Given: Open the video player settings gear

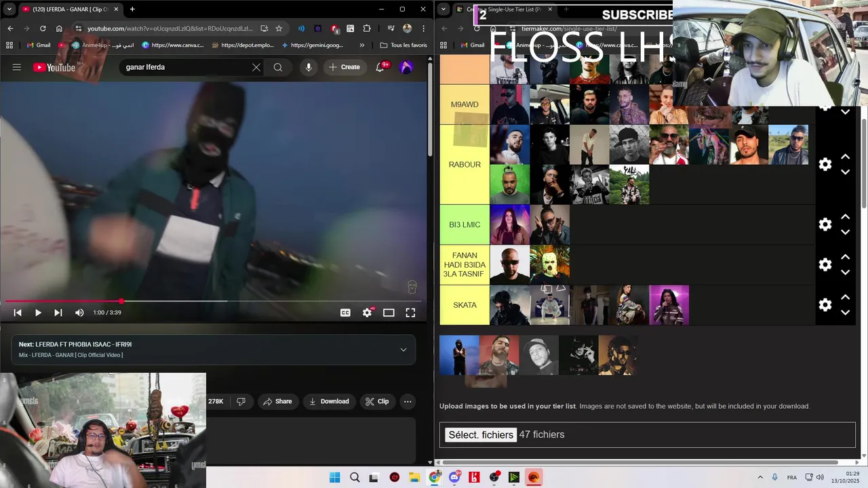Looking at the screenshot, I should [367, 312].
